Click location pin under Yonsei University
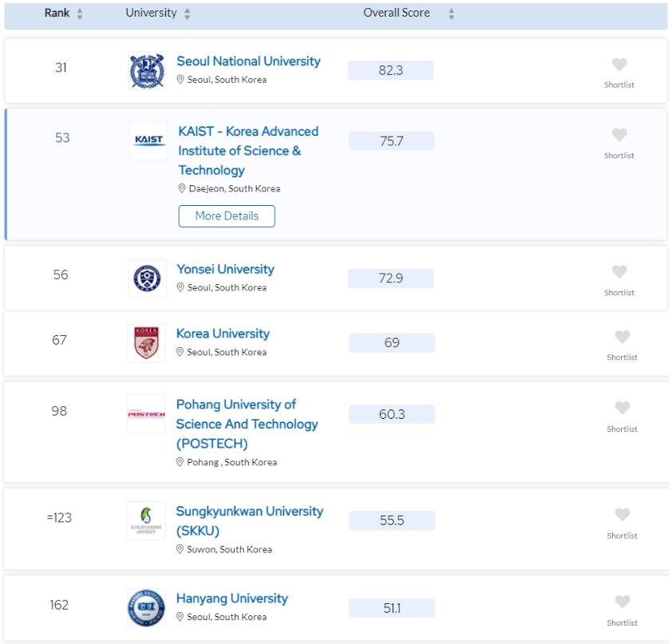 pos(180,287)
